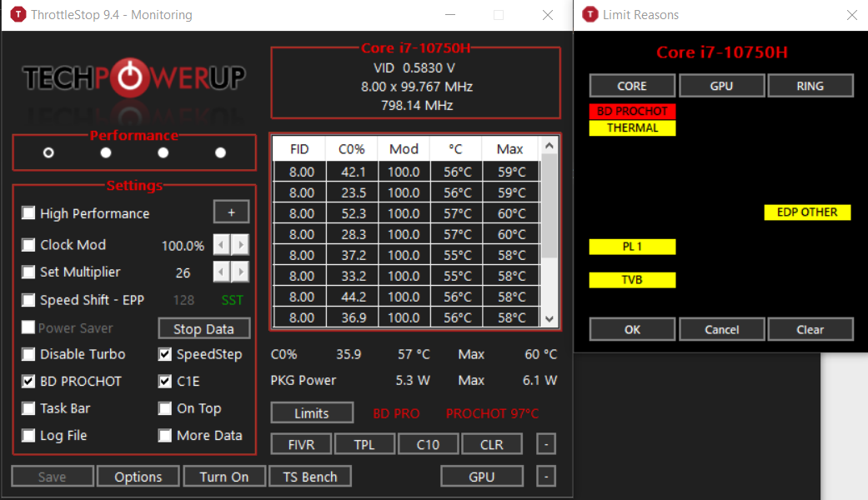Close the Limit Reasons window

(852, 15)
